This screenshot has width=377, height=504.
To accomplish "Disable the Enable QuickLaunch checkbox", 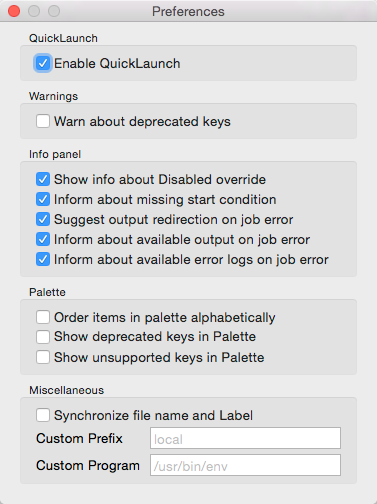I will pos(43,63).
